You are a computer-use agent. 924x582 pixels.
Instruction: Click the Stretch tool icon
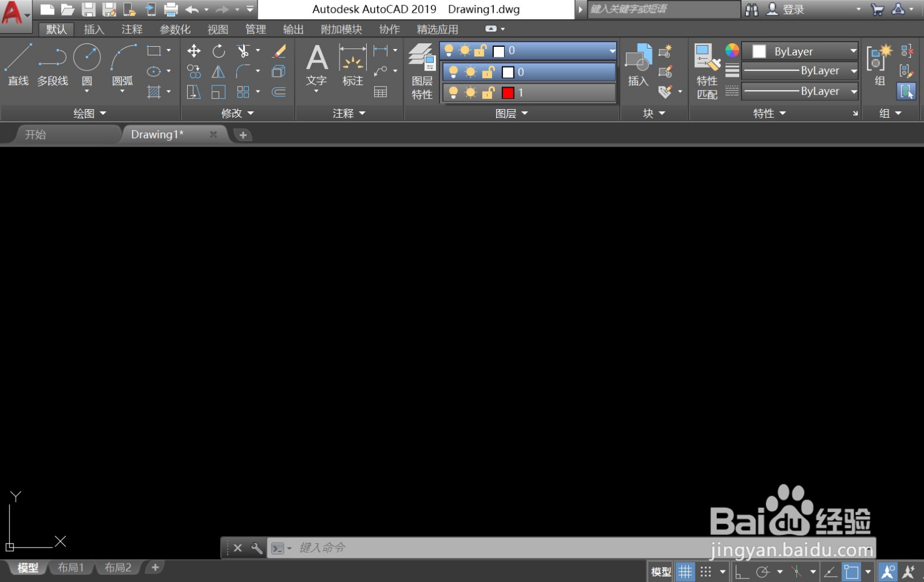(x=194, y=92)
